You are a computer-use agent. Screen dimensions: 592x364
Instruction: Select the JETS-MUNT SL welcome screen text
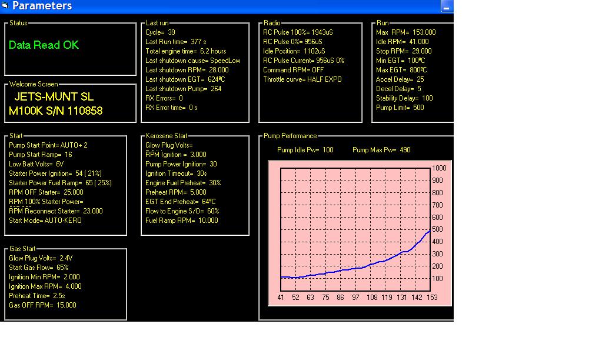point(54,97)
